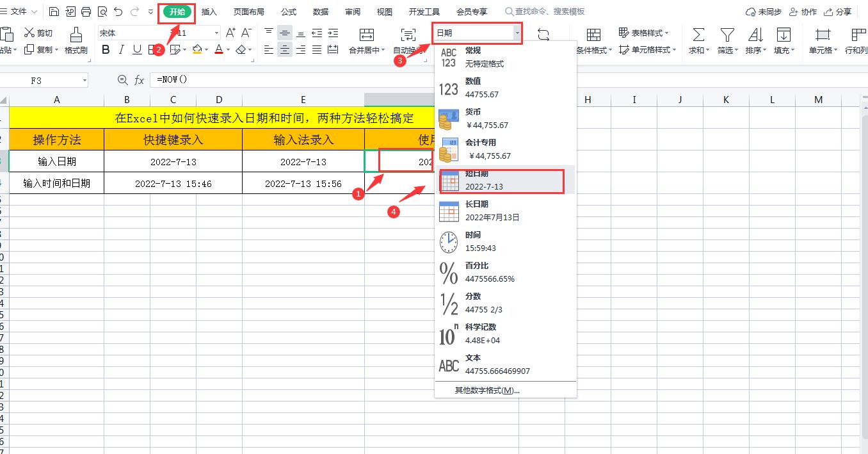Switch to the 数据 tab
Image resolution: width=868 pixels, height=454 pixels.
coord(321,12)
